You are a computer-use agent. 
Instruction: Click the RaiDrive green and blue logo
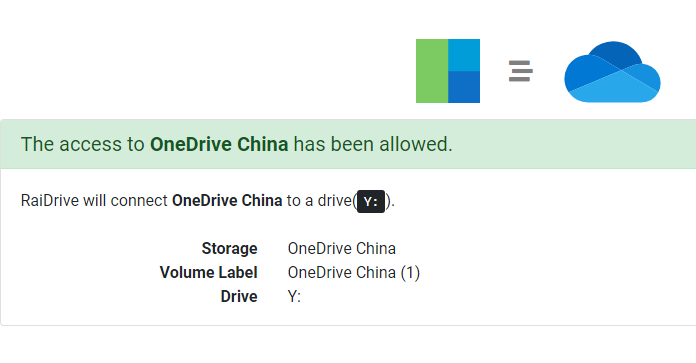click(448, 71)
